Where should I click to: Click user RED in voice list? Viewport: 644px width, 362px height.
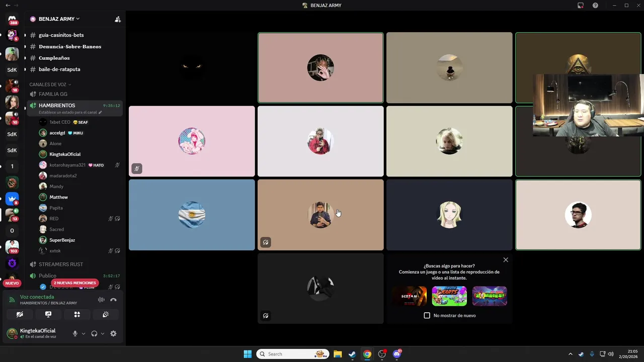pyautogui.click(x=79, y=219)
